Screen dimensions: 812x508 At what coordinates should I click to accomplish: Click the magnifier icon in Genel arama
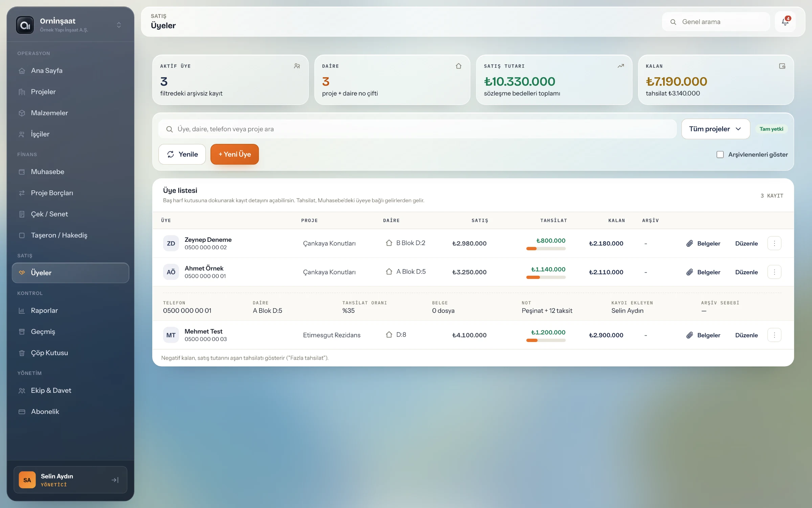click(x=673, y=22)
